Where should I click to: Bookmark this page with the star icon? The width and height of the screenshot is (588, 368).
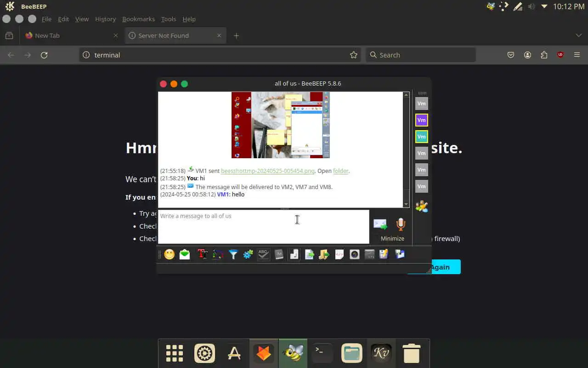pos(353,55)
